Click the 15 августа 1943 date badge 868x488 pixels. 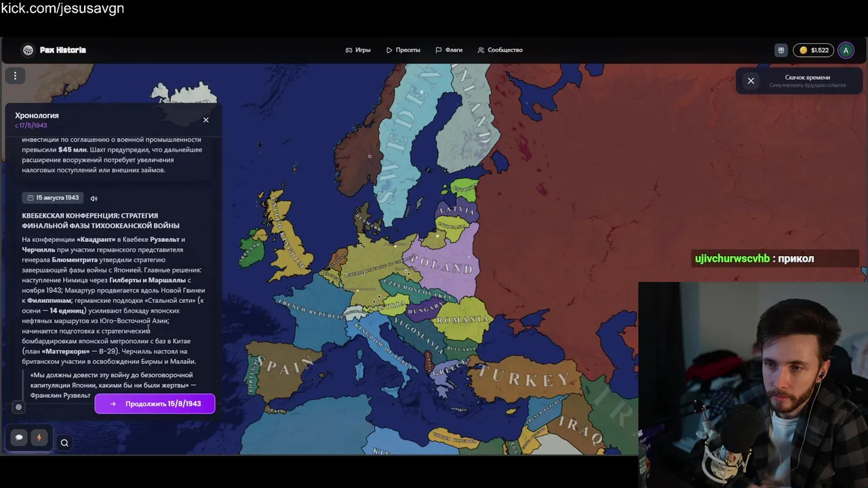pyautogui.click(x=53, y=198)
